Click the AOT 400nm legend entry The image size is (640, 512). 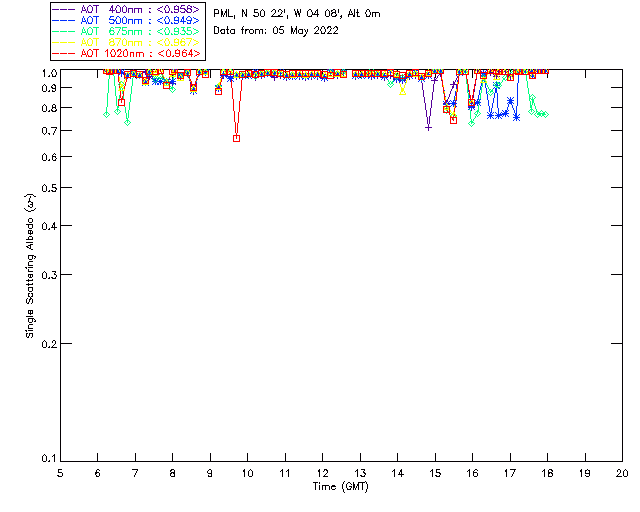(126, 9)
